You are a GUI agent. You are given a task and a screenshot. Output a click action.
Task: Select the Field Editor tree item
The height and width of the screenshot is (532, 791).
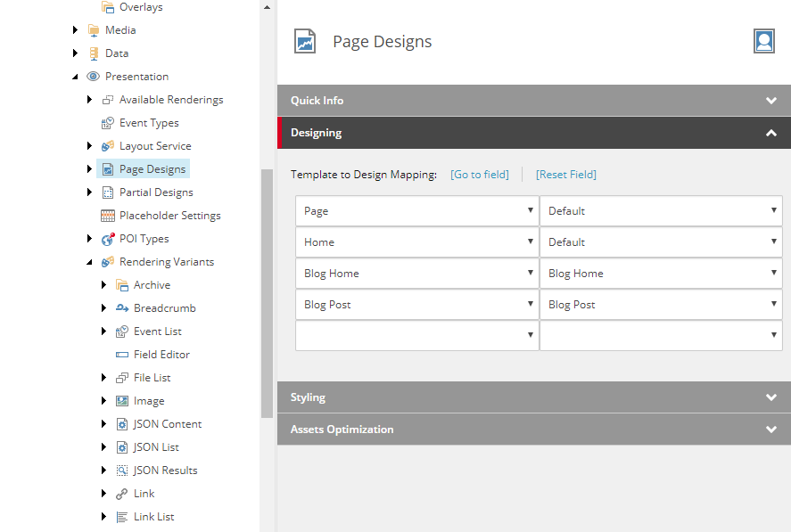[x=161, y=355]
